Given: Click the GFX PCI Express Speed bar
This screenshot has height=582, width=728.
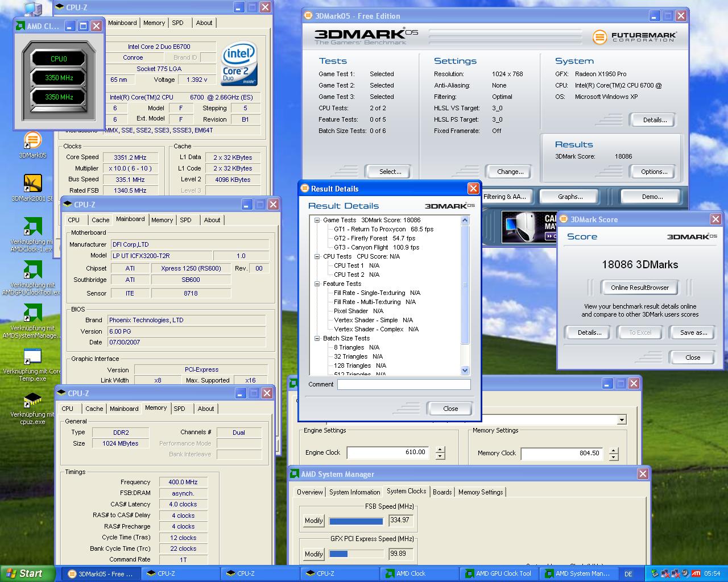Looking at the screenshot, I should [356, 554].
